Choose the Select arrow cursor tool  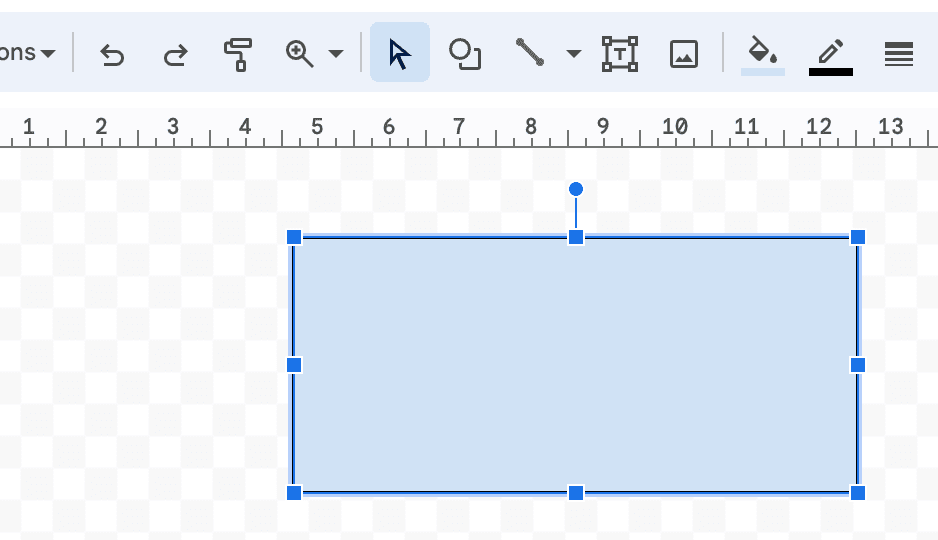399,53
